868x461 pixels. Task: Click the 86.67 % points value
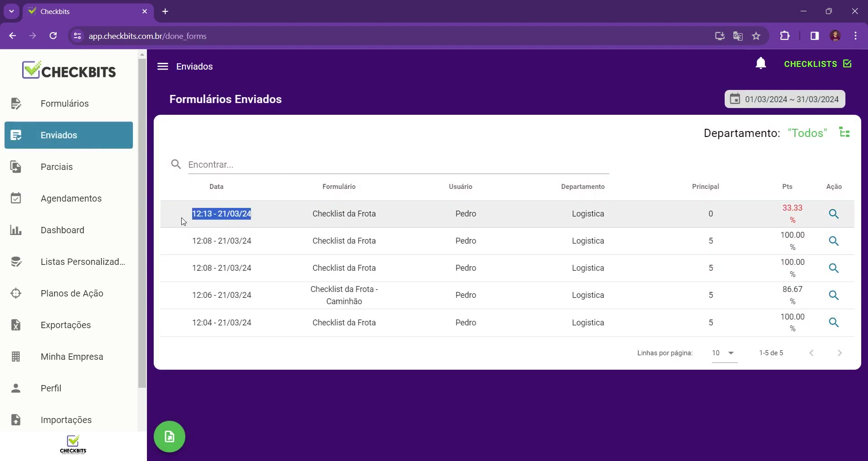(792, 295)
